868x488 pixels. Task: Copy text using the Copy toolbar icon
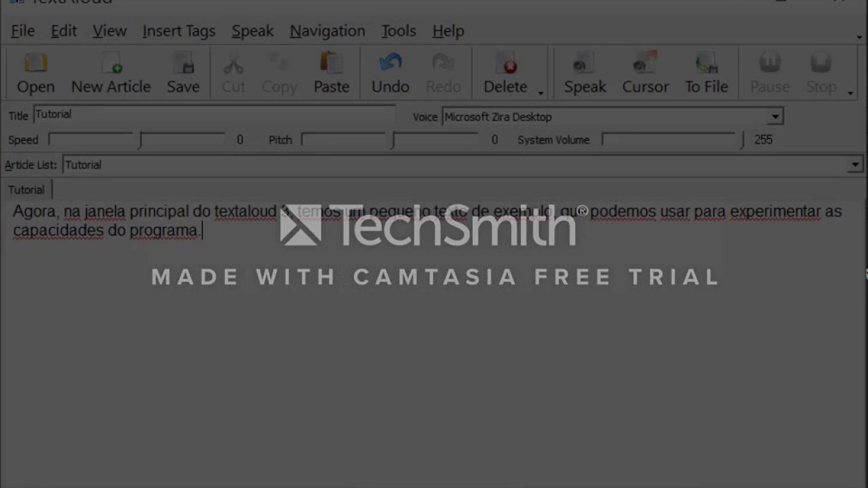(279, 73)
